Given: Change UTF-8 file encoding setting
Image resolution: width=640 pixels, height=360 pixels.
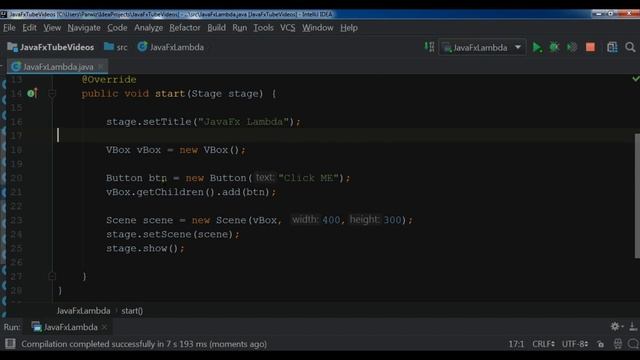Looking at the screenshot, I should [575, 344].
